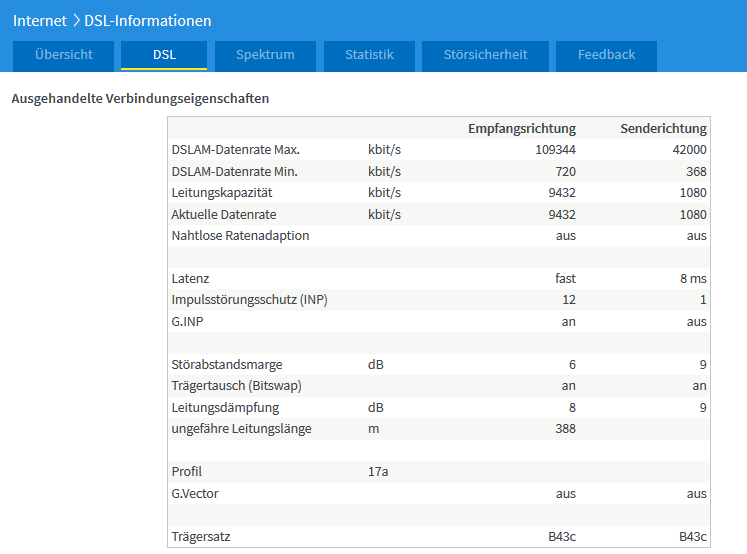Click 9432 in the Aktuelle Datenrate row
Image resolution: width=747 pixels, height=554 pixels.
[562, 214]
